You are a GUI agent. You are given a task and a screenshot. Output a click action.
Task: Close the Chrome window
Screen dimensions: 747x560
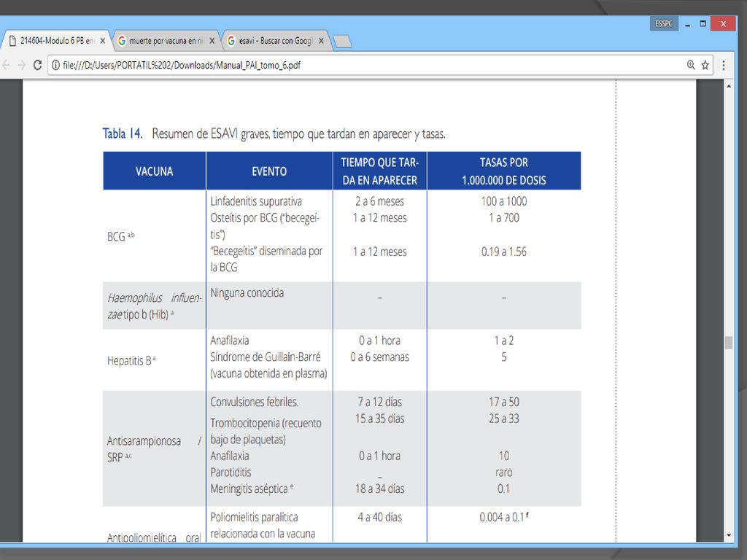pyautogui.click(x=723, y=23)
